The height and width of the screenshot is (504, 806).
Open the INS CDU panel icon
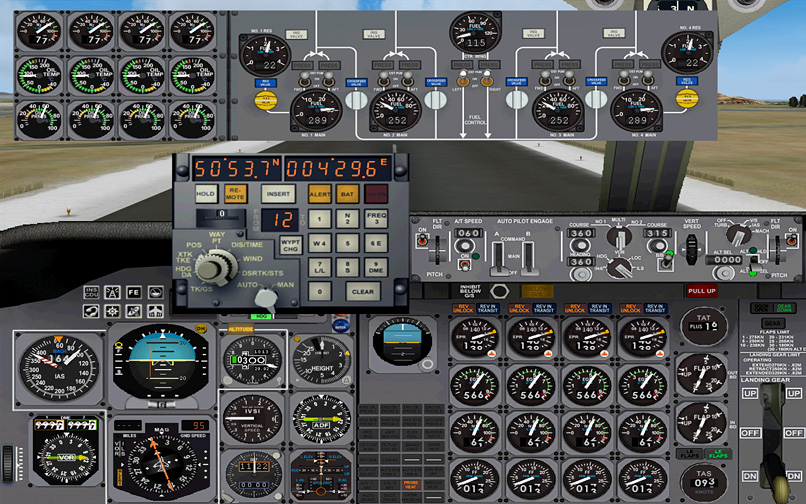pos(91,292)
